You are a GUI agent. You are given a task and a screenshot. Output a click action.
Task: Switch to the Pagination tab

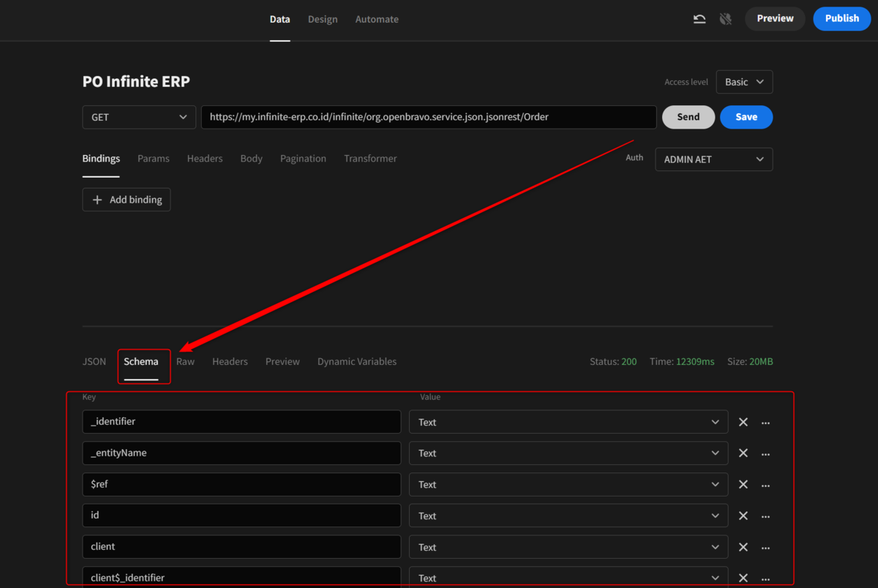[303, 158]
